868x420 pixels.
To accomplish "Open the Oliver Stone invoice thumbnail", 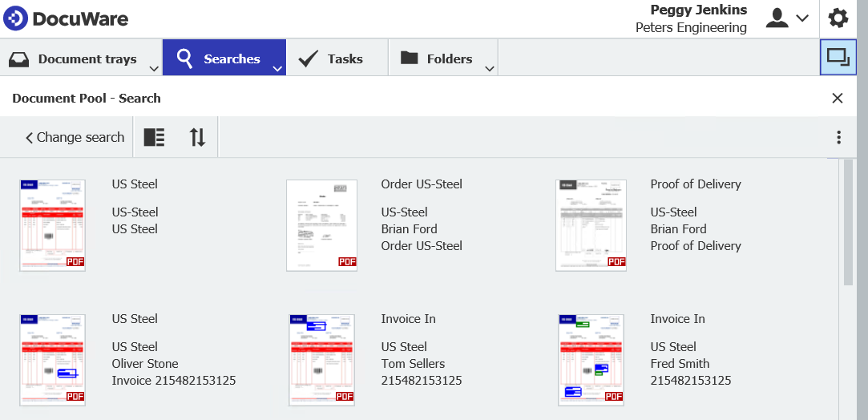I will coord(53,360).
